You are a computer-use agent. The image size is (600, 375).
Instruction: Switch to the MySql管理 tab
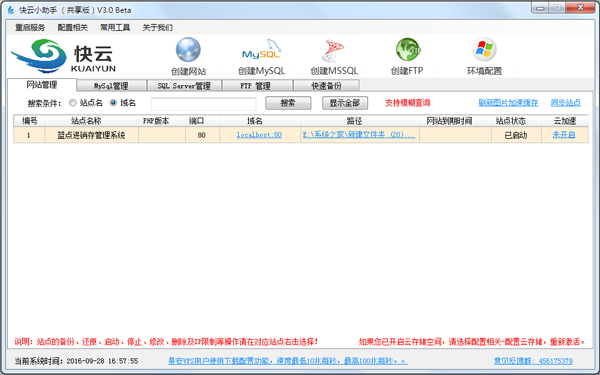click(111, 86)
